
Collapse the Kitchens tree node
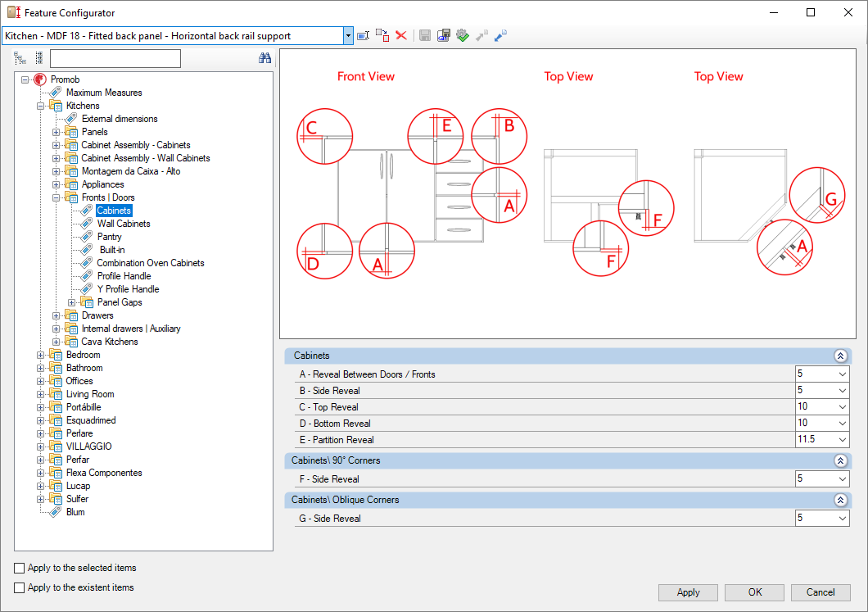pyautogui.click(x=40, y=106)
